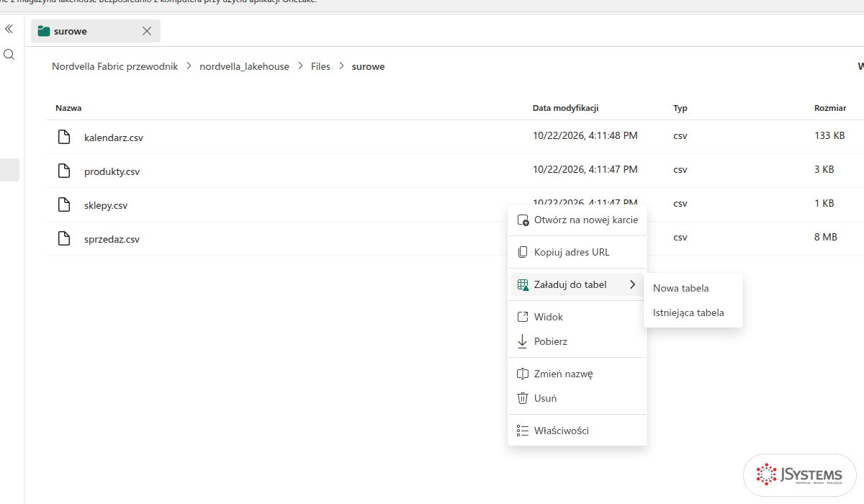Image resolution: width=864 pixels, height=504 pixels.
Task: Select Kopiuj adres URL menu entry
Action: (x=577, y=252)
